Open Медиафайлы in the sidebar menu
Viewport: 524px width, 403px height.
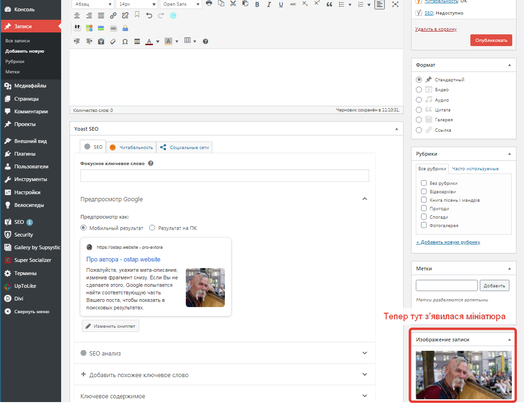coord(30,86)
